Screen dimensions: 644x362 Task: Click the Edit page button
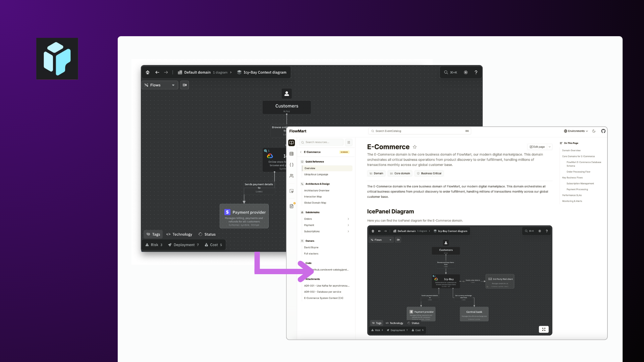537,147
